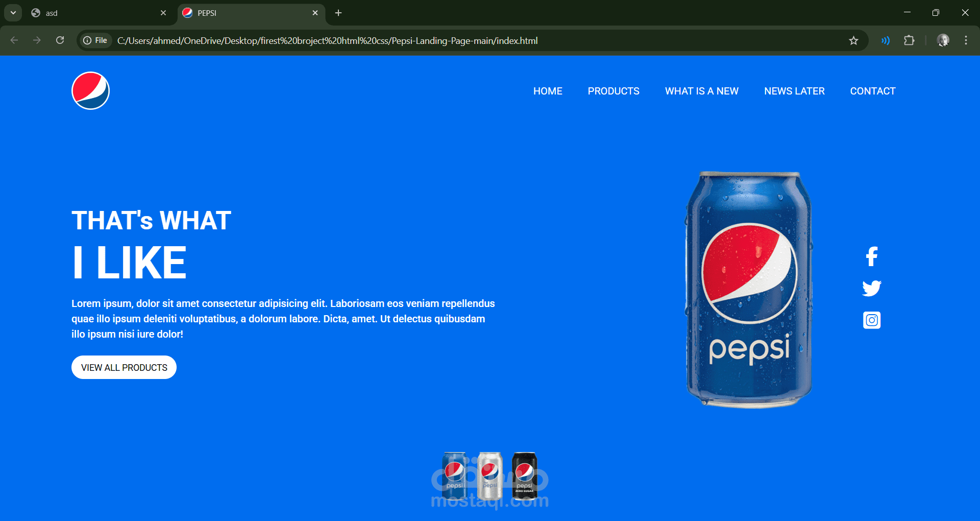
Task: Open the NEWS LATER nav link
Action: (x=794, y=91)
